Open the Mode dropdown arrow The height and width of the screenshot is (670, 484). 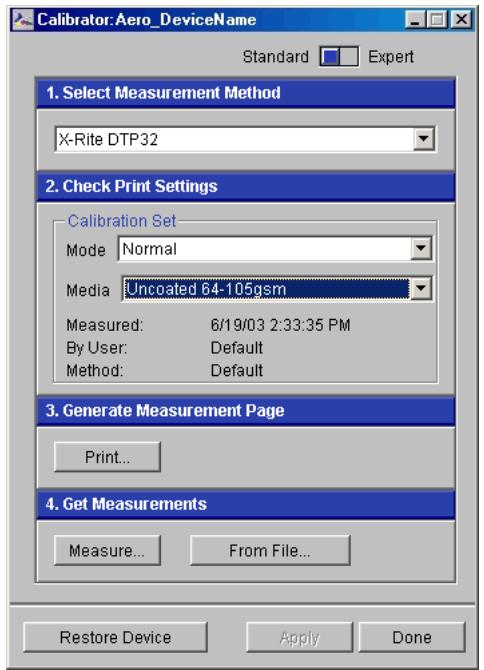(x=421, y=248)
